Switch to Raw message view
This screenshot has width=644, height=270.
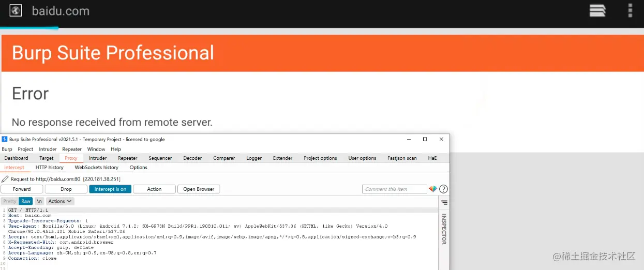(26, 201)
